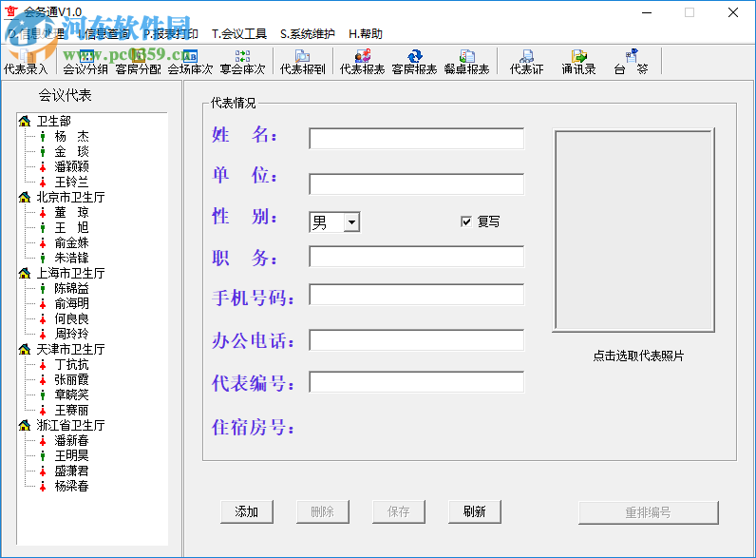Select delegate 潘新春 in tree
756x558 pixels.
click(71, 440)
